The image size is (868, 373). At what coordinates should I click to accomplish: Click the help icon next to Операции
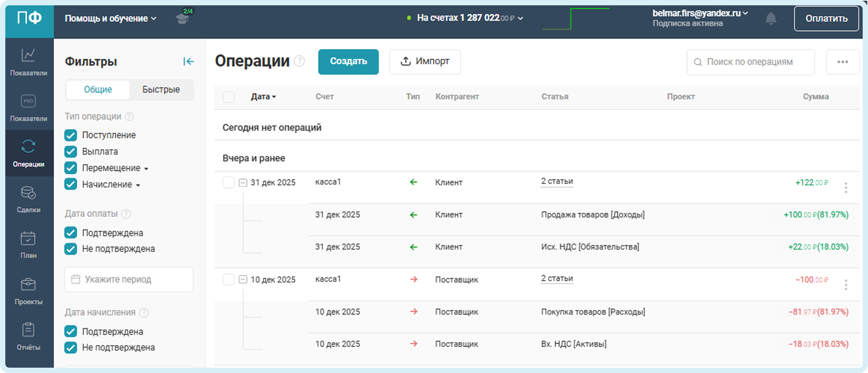(299, 61)
